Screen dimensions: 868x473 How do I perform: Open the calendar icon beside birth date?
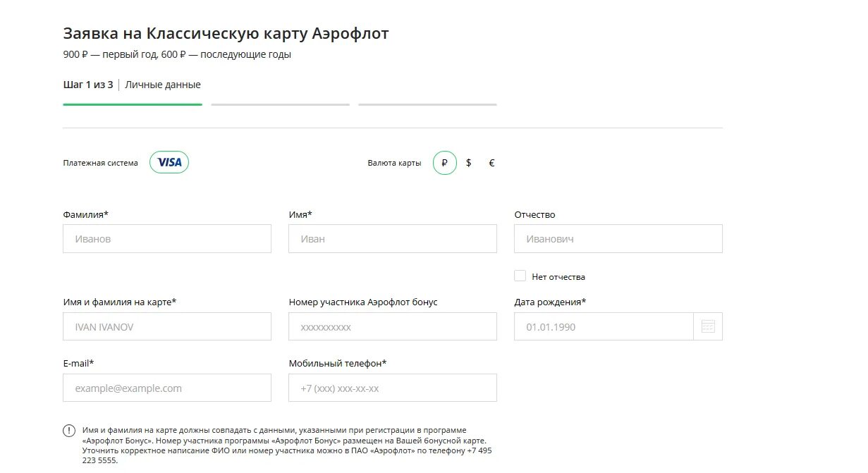click(x=708, y=326)
